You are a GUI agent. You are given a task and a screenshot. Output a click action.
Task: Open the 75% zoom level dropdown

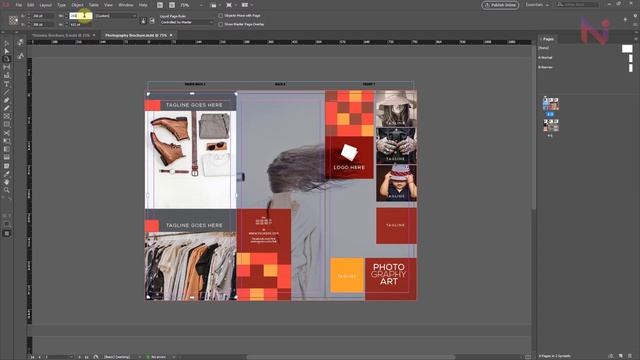click(192, 5)
